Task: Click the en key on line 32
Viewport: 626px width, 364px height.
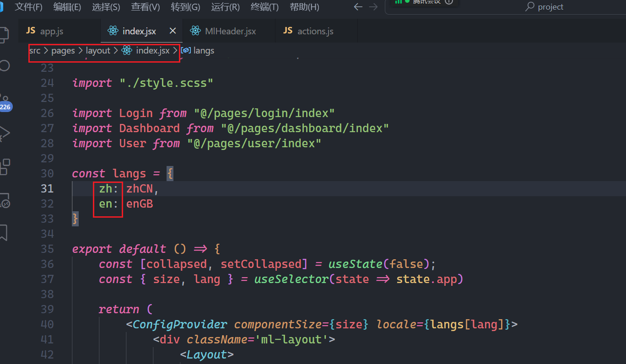Action: [x=106, y=204]
